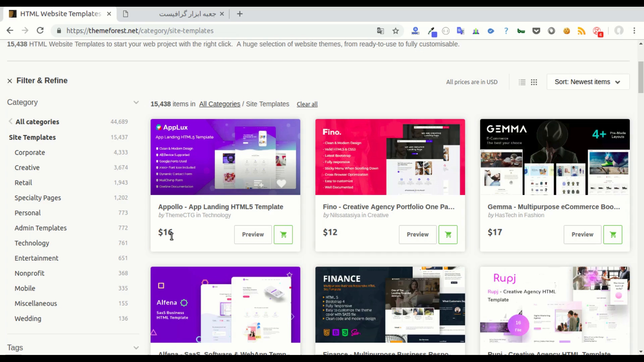
Task: Click the cookie extension icon
Action: 567,31
